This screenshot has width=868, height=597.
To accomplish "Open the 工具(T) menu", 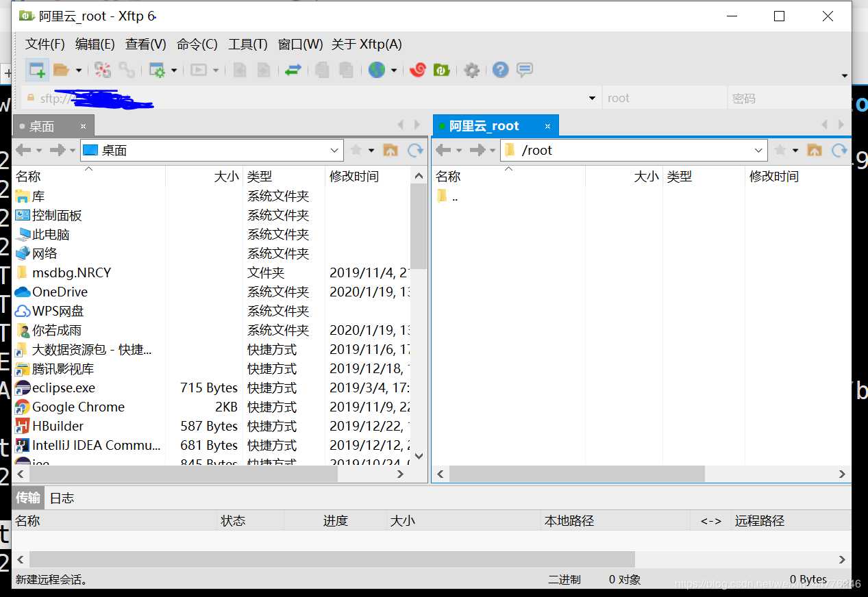I will coord(248,44).
